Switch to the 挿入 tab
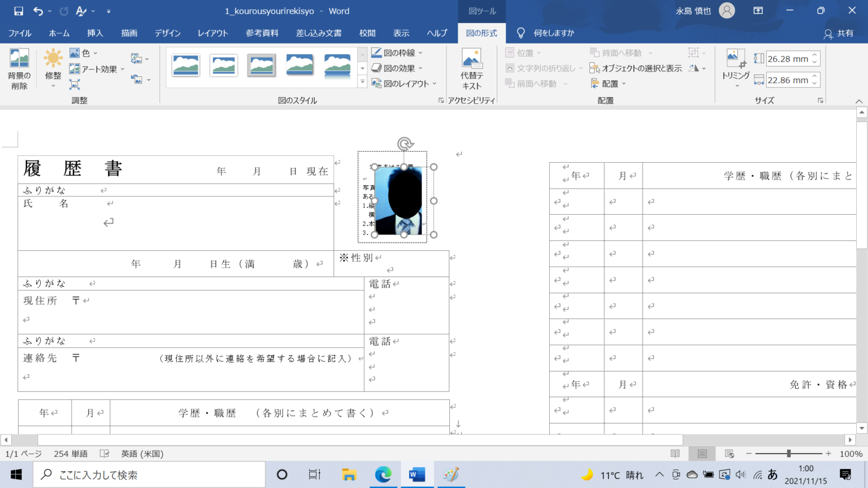868x488 pixels. coord(95,33)
